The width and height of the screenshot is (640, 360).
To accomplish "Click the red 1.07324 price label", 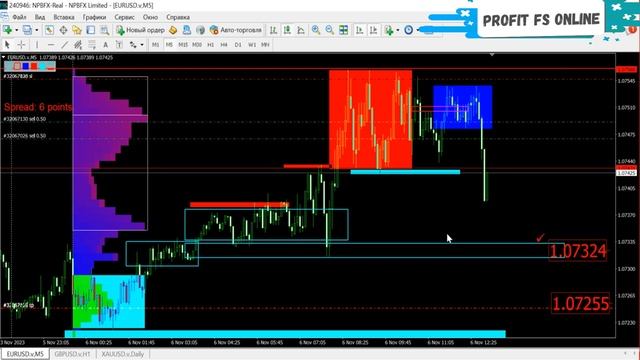I will [578, 251].
